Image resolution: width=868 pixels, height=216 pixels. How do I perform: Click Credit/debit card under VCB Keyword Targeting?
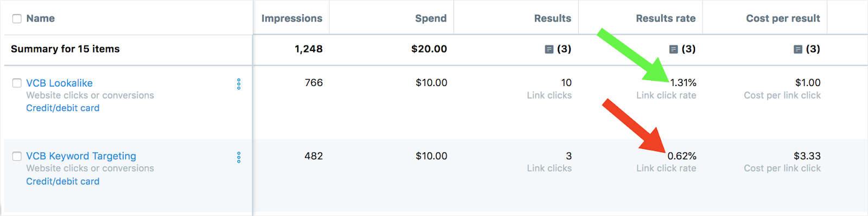(63, 181)
